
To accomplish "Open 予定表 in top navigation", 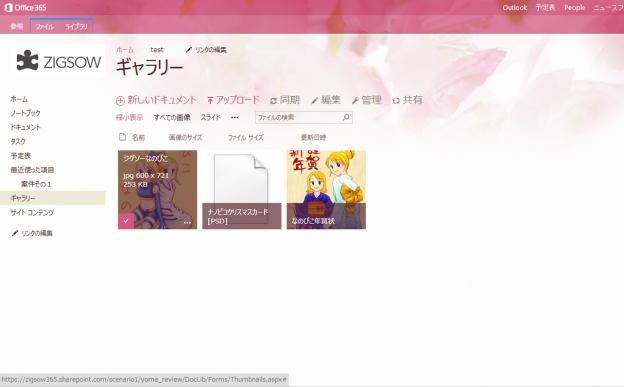I will [x=545, y=8].
